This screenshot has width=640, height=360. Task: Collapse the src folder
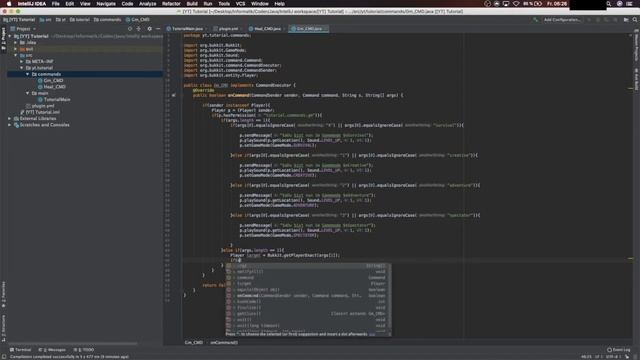(x=16, y=55)
